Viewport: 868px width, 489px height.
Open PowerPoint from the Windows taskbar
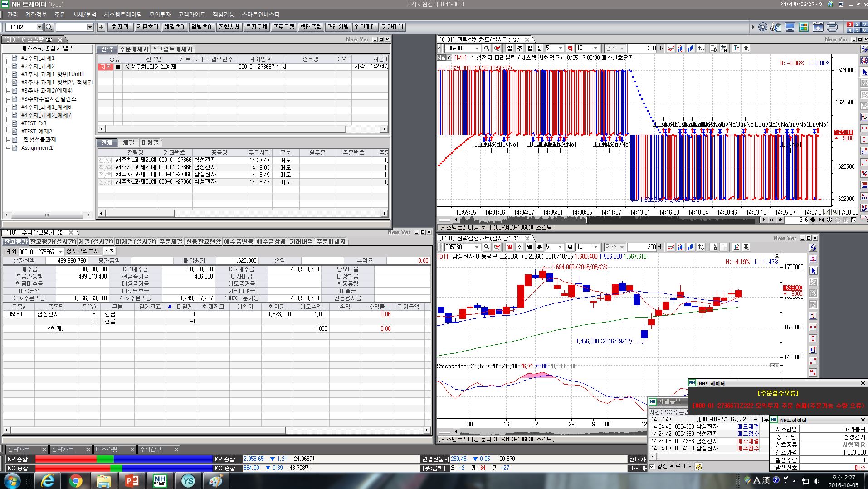[132, 480]
